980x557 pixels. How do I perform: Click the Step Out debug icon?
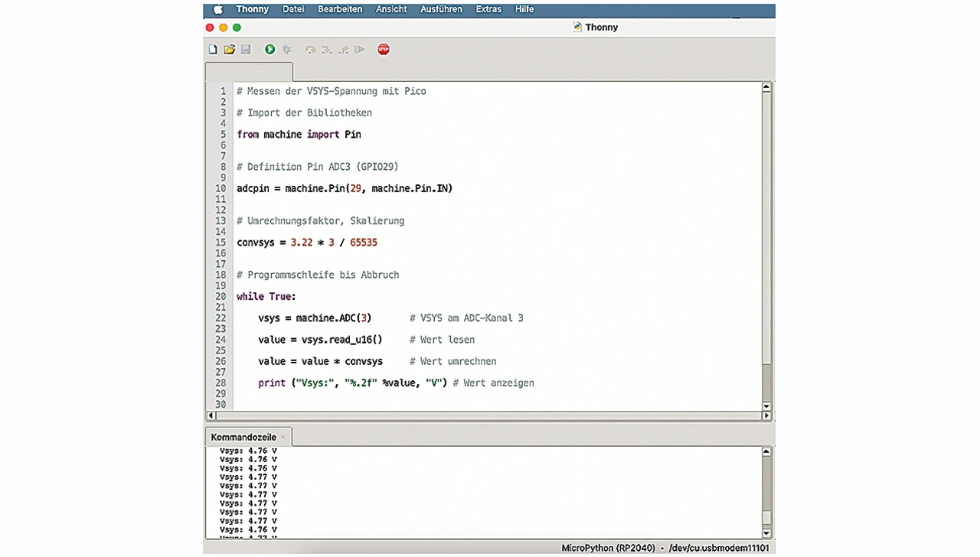[x=343, y=50]
